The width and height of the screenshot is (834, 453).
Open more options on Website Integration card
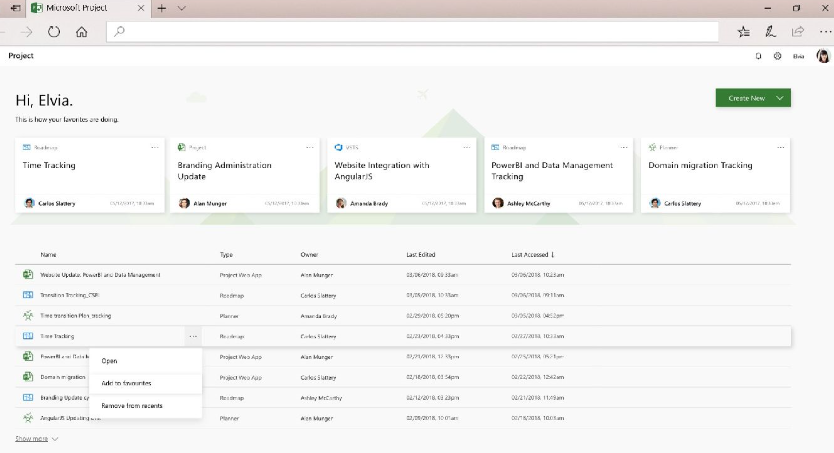466,147
